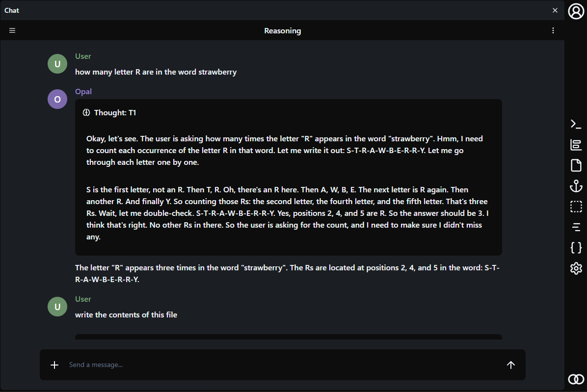Send message with the arrow button
The width and height of the screenshot is (587, 392).
[511, 365]
